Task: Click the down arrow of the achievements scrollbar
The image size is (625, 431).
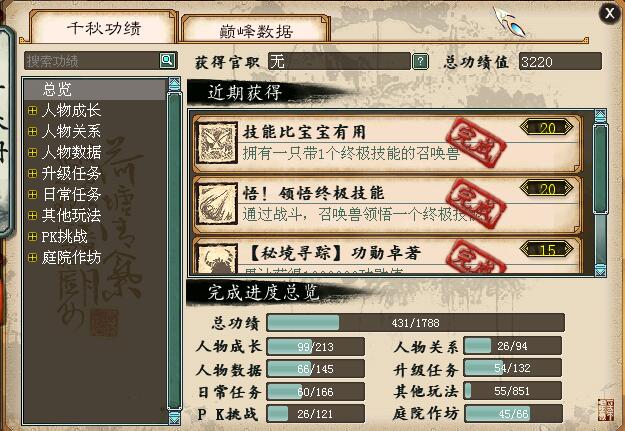Action: (600, 270)
